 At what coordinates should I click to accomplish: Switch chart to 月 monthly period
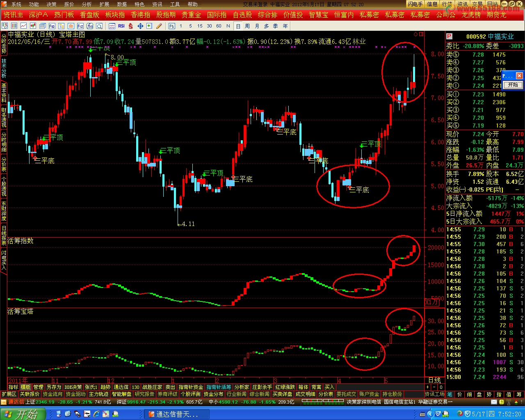pos(257,26)
